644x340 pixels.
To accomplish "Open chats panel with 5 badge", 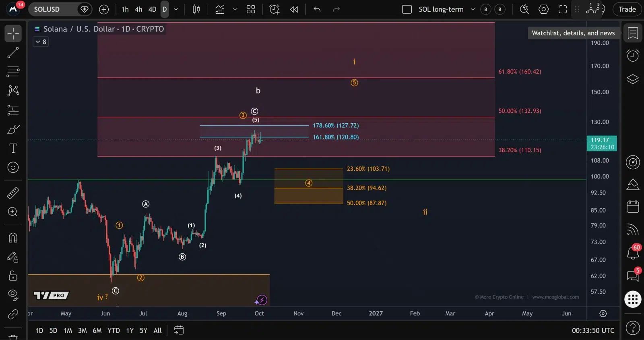I will [633, 276].
